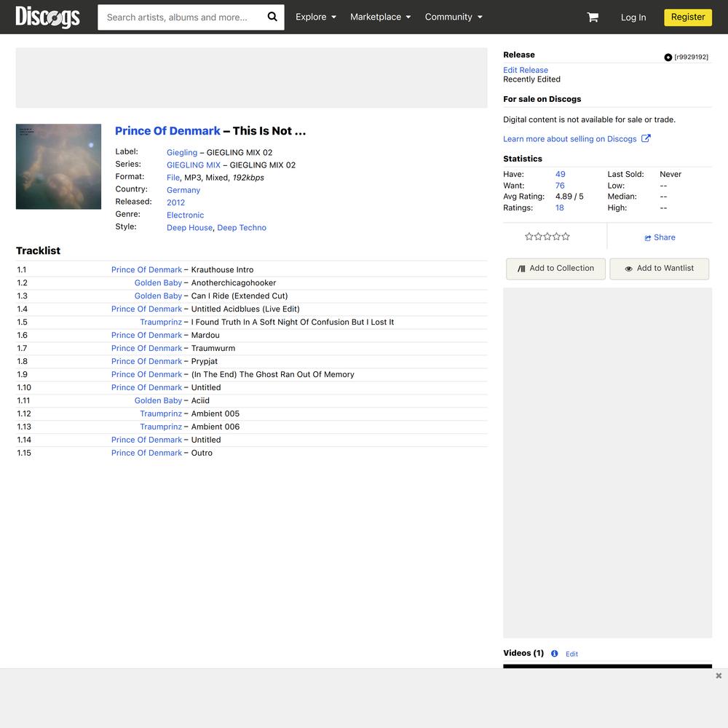Open Golden Baby on Aciid track
The height and width of the screenshot is (728, 728).
tap(158, 400)
